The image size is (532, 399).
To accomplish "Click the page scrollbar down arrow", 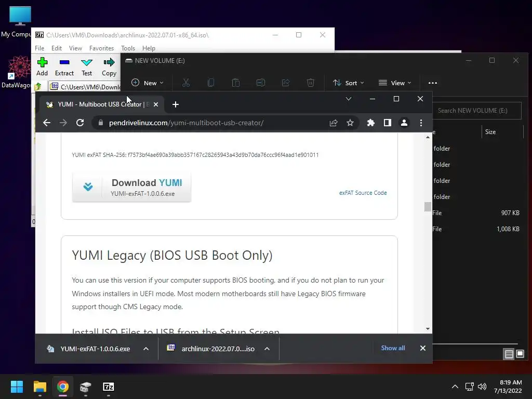I will tap(428, 329).
